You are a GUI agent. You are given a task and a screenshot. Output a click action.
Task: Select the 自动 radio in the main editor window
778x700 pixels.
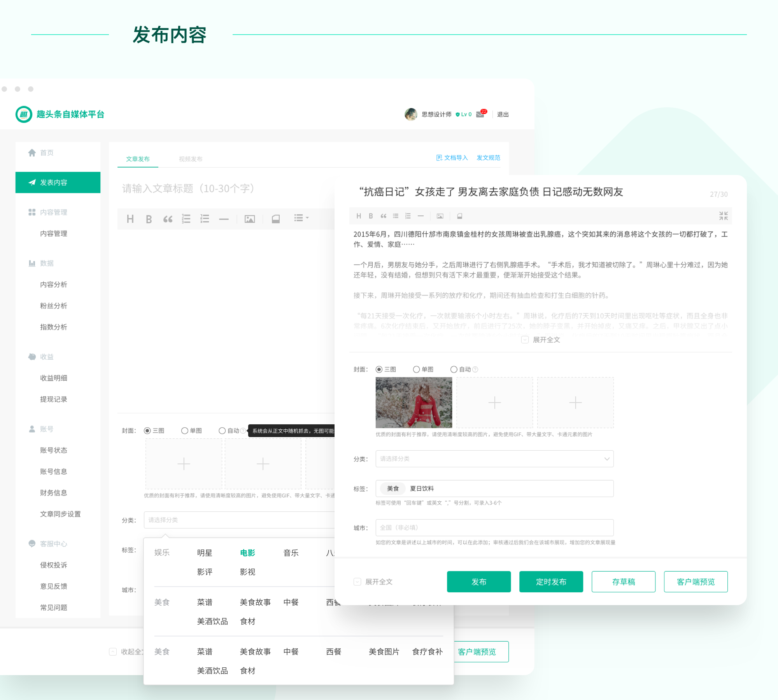(x=222, y=430)
